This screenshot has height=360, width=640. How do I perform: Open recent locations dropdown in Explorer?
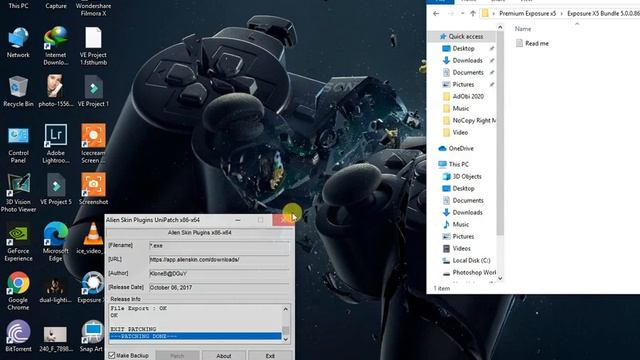click(462, 13)
